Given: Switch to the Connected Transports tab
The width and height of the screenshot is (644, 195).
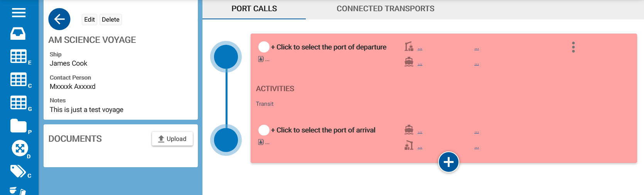Looking at the screenshot, I should [x=385, y=9].
